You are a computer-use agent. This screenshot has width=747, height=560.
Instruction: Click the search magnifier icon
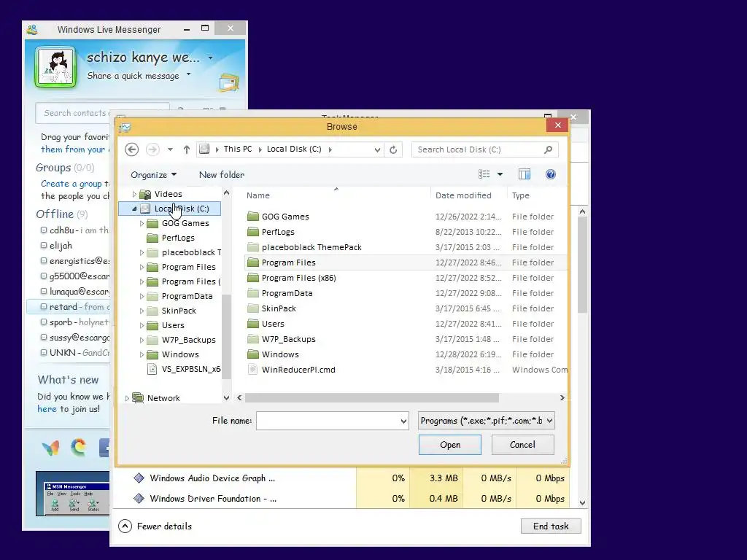pyautogui.click(x=549, y=149)
